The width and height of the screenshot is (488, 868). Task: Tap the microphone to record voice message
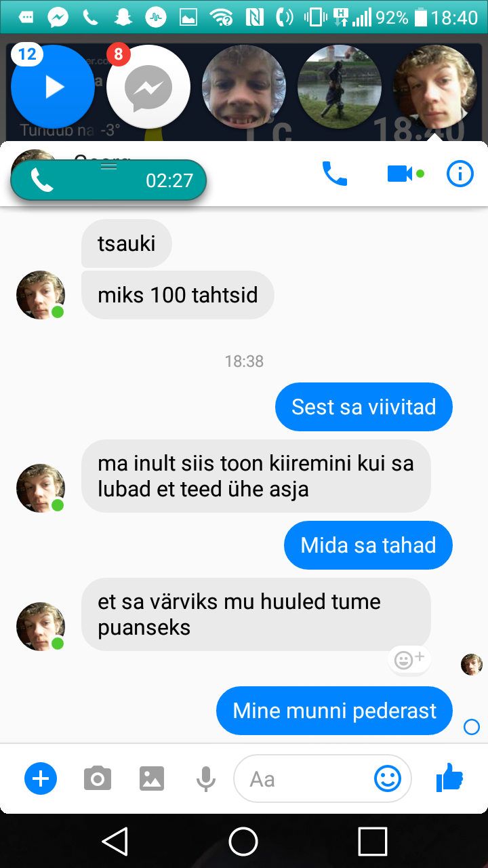pos(205,779)
